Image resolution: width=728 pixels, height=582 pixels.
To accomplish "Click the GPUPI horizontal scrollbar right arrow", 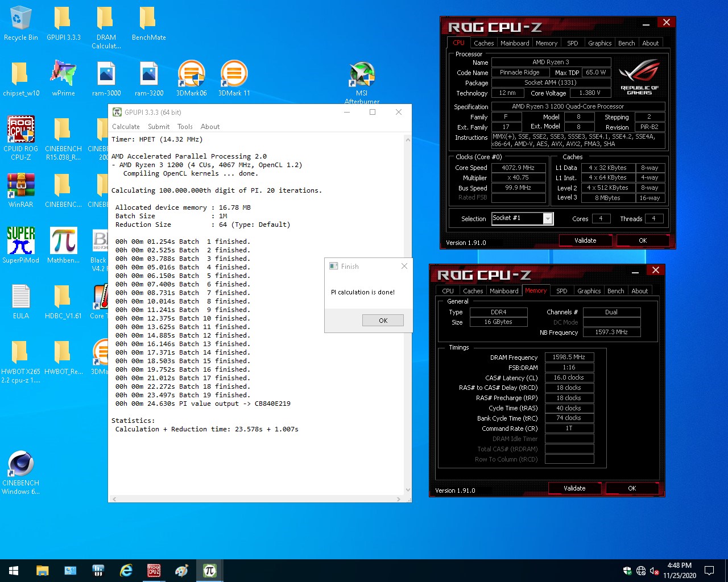I will pyautogui.click(x=398, y=499).
